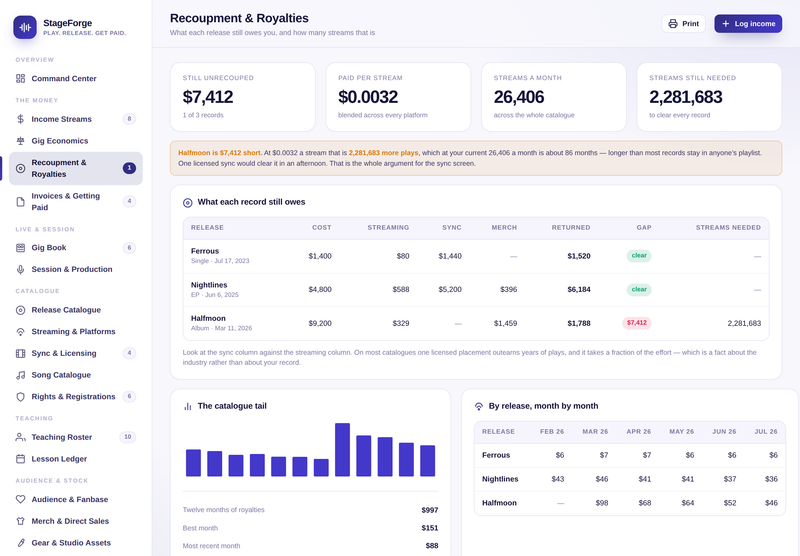
Task: Click Halfmoon's $9,200 cost cell
Action: tap(320, 323)
